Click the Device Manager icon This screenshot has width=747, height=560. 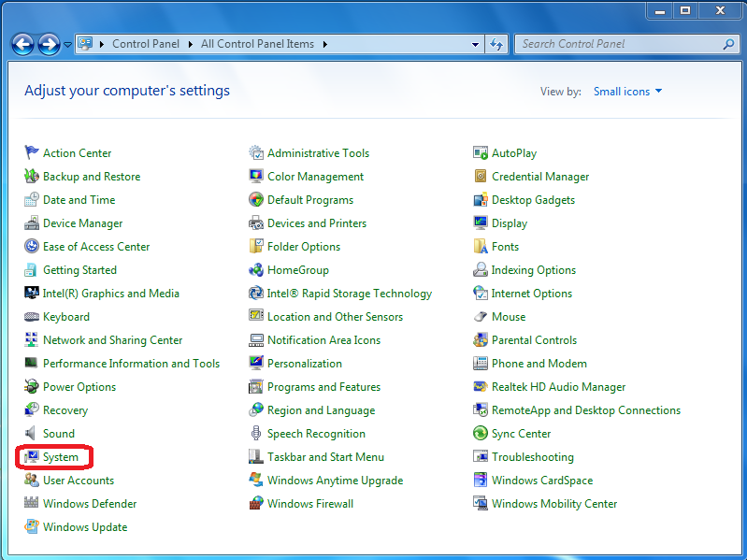[x=32, y=223]
